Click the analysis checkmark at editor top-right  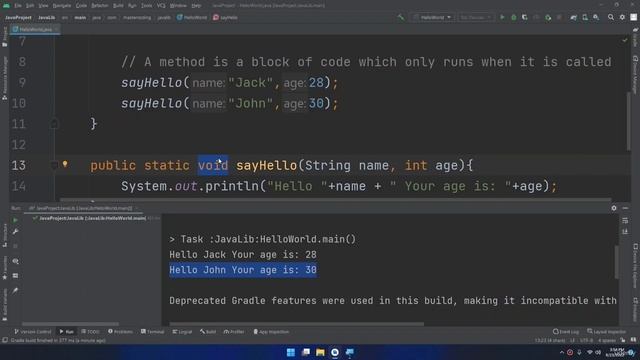(624, 40)
